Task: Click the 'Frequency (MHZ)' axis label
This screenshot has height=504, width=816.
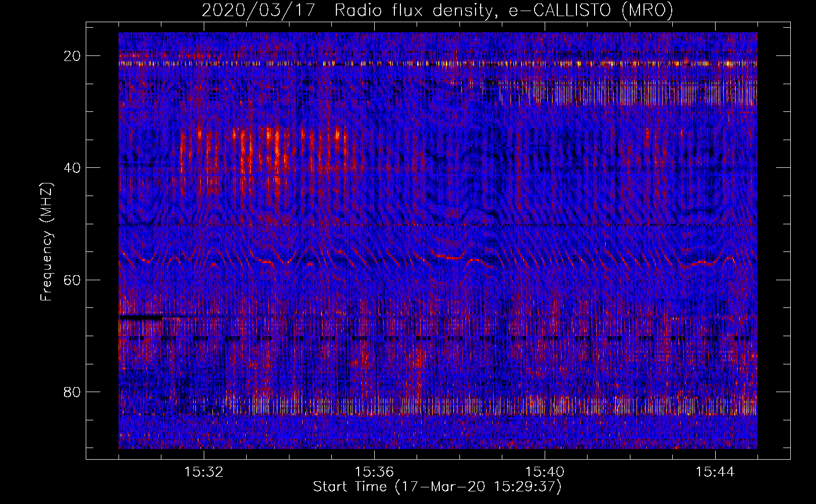Action: pyautogui.click(x=47, y=241)
